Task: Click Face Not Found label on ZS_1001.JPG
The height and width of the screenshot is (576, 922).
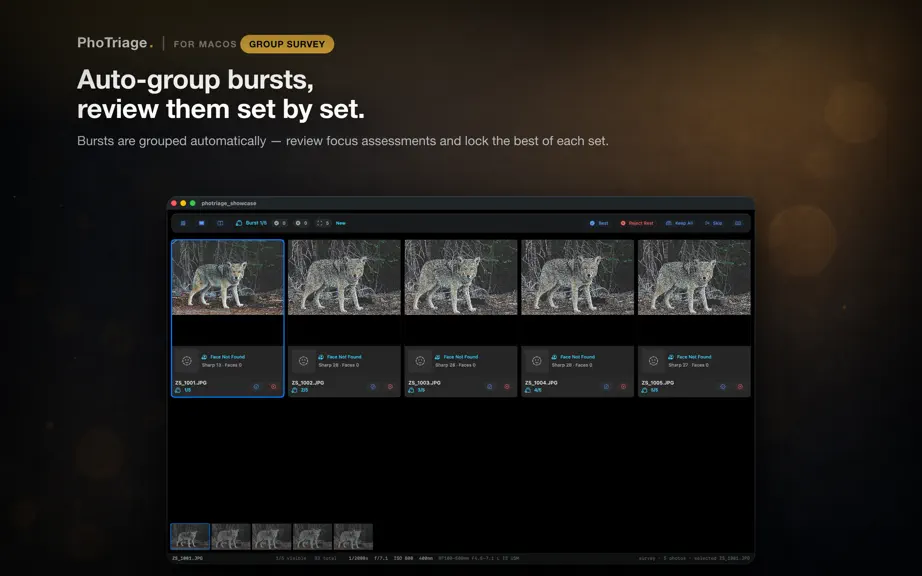Action: [x=228, y=357]
